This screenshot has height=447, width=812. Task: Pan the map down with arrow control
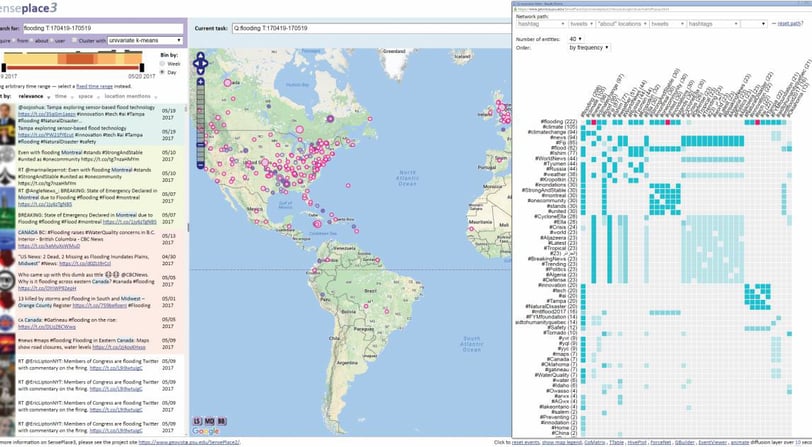(200, 71)
